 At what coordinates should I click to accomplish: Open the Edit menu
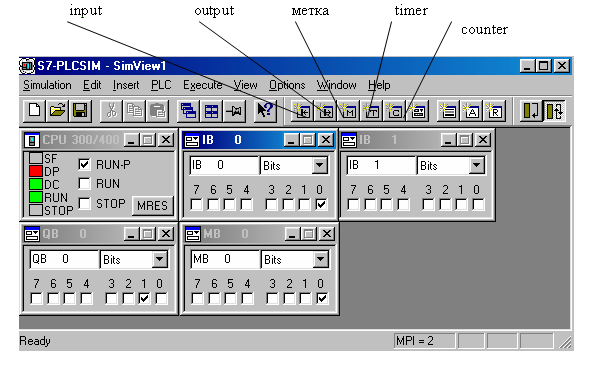[92, 85]
